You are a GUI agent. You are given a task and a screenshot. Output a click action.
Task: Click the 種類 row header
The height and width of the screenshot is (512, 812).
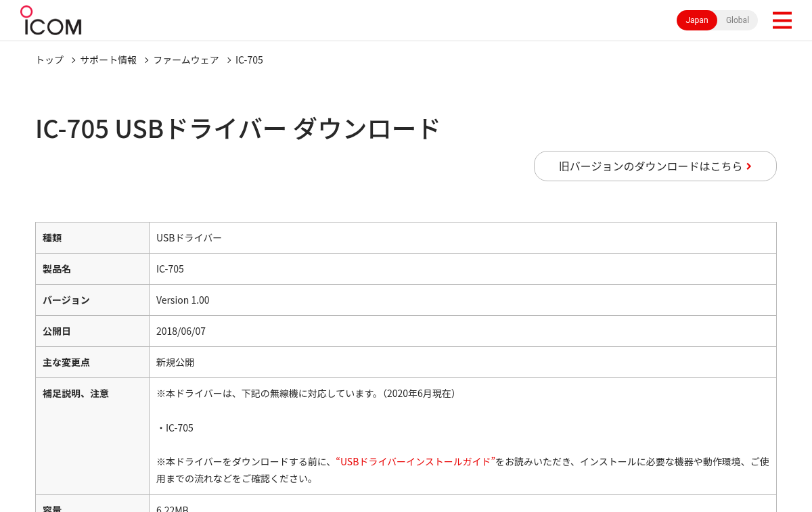tap(92, 238)
